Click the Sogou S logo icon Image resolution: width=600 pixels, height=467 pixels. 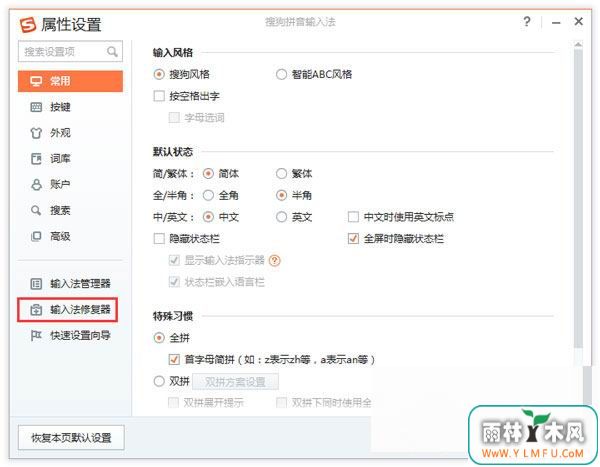click(28, 25)
